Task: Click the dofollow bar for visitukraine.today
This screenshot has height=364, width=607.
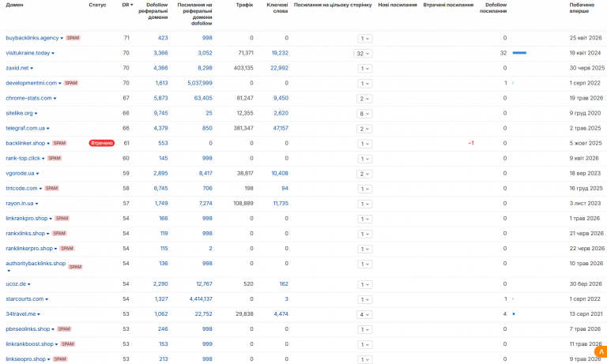Action: (x=519, y=53)
